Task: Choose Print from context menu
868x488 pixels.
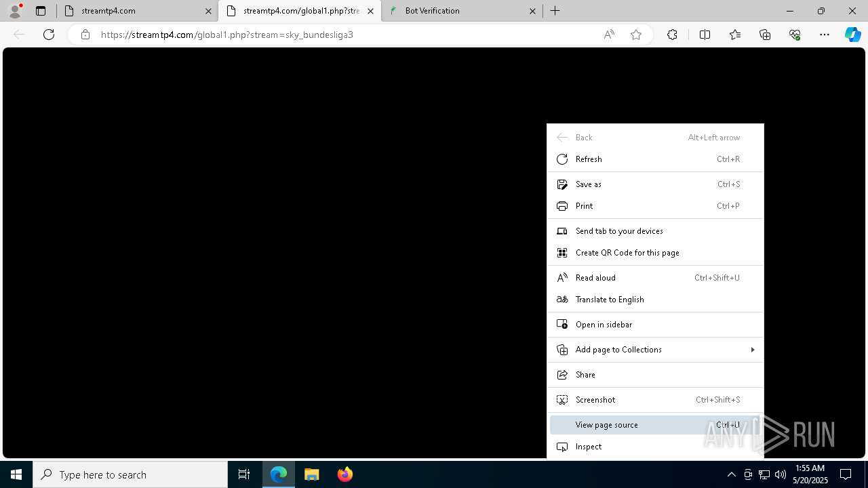Action: (x=655, y=206)
